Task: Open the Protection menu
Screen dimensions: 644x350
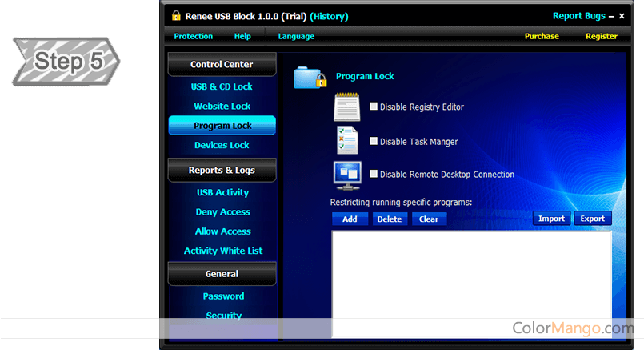Action: pyautogui.click(x=194, y=36)
